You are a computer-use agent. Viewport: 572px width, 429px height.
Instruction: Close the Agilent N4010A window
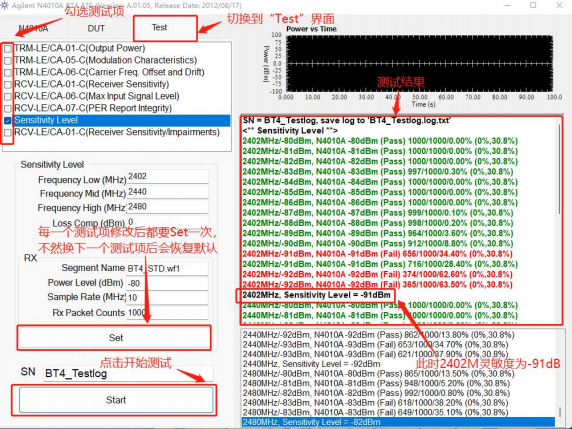(x=560, y=5)
